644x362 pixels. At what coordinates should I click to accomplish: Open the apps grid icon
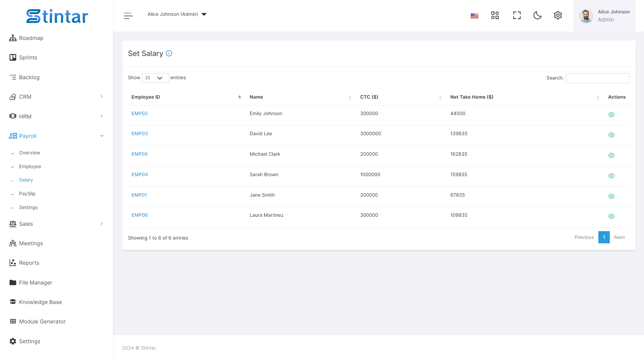[x=495, y=15]
